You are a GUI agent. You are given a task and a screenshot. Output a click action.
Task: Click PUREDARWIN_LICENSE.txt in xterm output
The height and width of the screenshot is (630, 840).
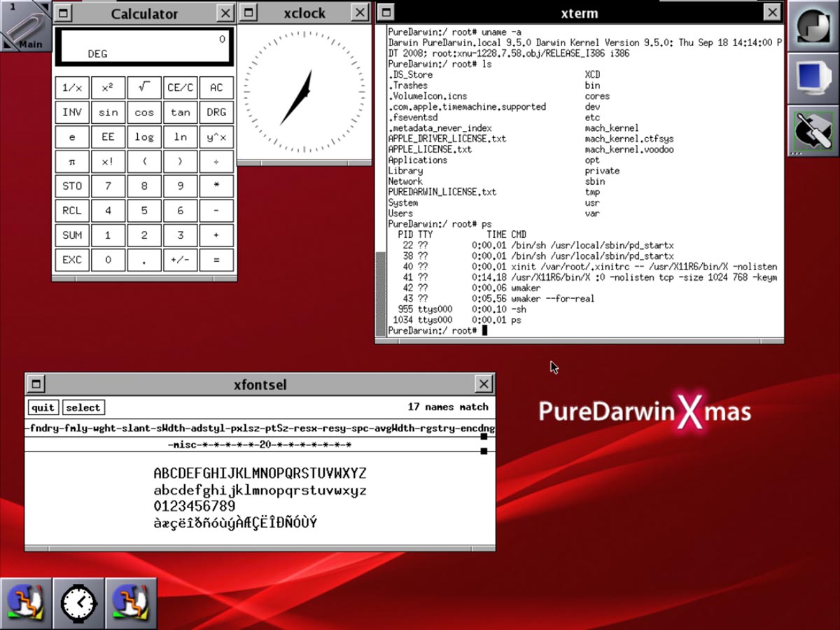pyautogui.click(x=442, y=192)
